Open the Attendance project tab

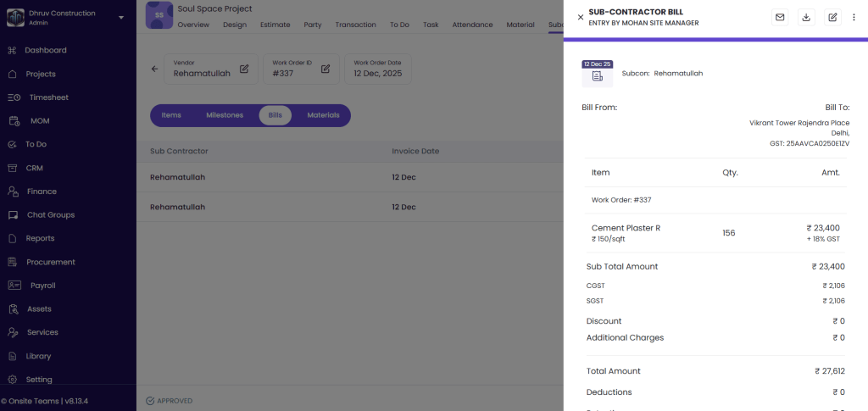tap(472, 25)
